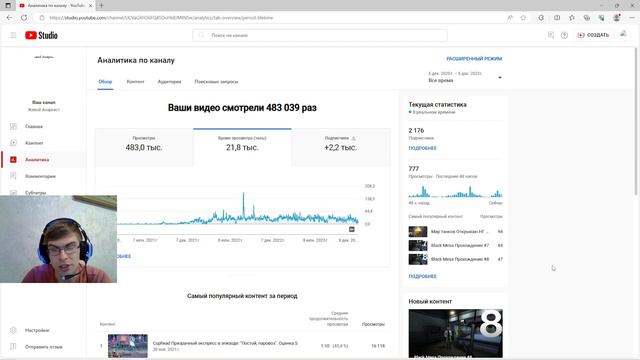640x360 pixels.
Task: Open the YouTube Studio hamburger menu
Action: tap(13, 36)
